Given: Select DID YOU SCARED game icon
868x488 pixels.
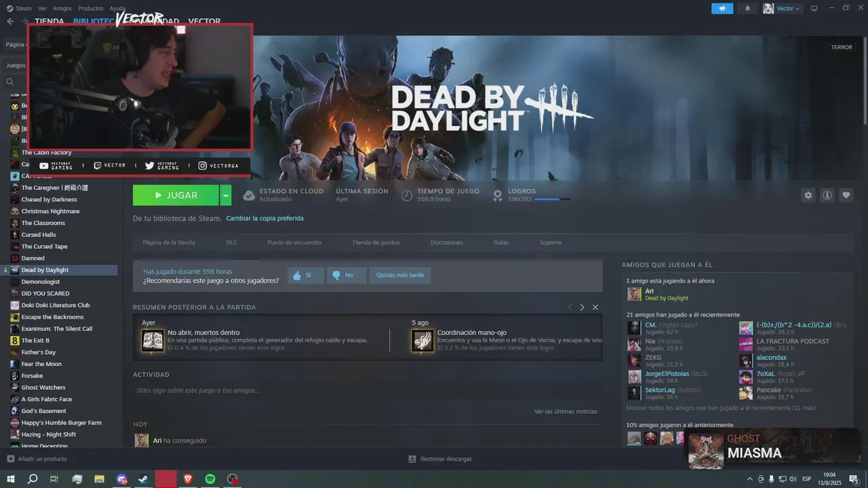Looking at the screenshot, I should (14, 293).
